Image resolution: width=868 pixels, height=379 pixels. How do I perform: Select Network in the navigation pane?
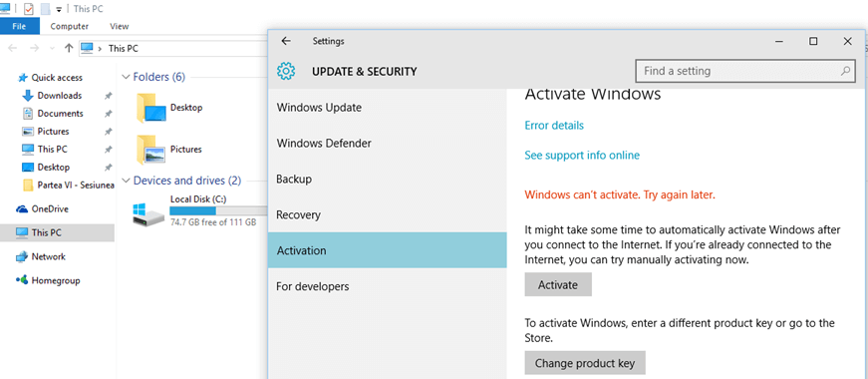(48, 256)
